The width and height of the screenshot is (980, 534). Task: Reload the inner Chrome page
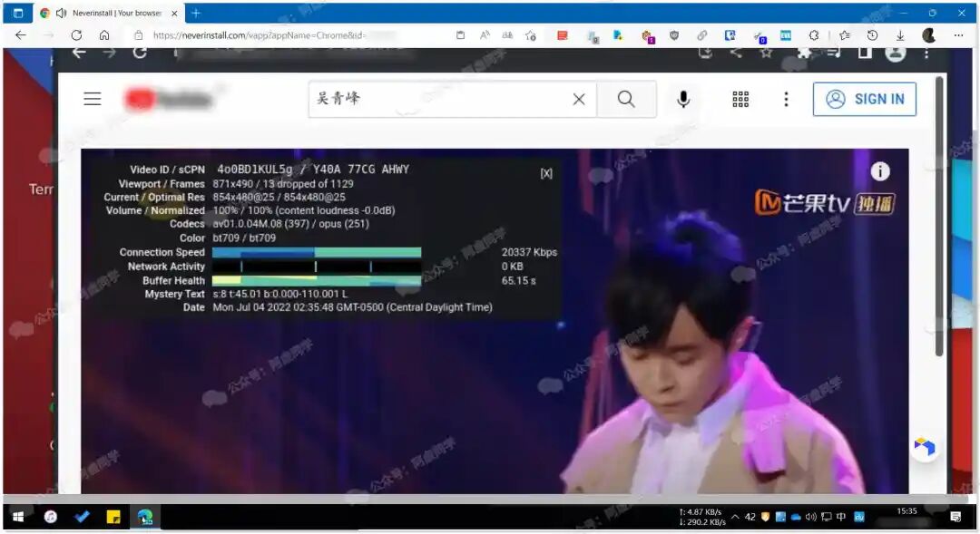pos(140,53)
